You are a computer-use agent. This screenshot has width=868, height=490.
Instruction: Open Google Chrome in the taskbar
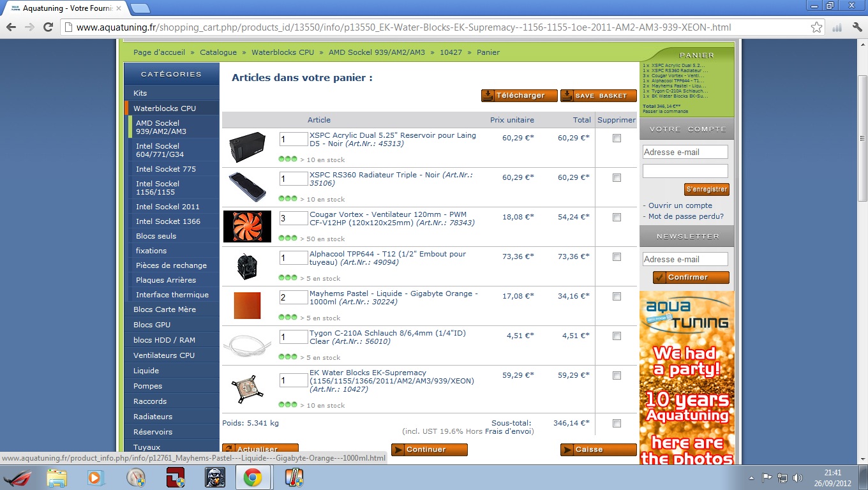(x=252, y=477)
